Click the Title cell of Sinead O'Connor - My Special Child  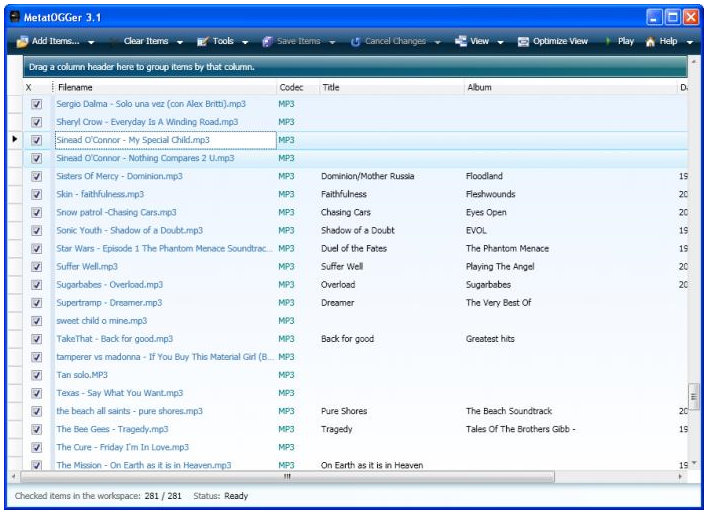pyautogui.click(x=390, y=140)
